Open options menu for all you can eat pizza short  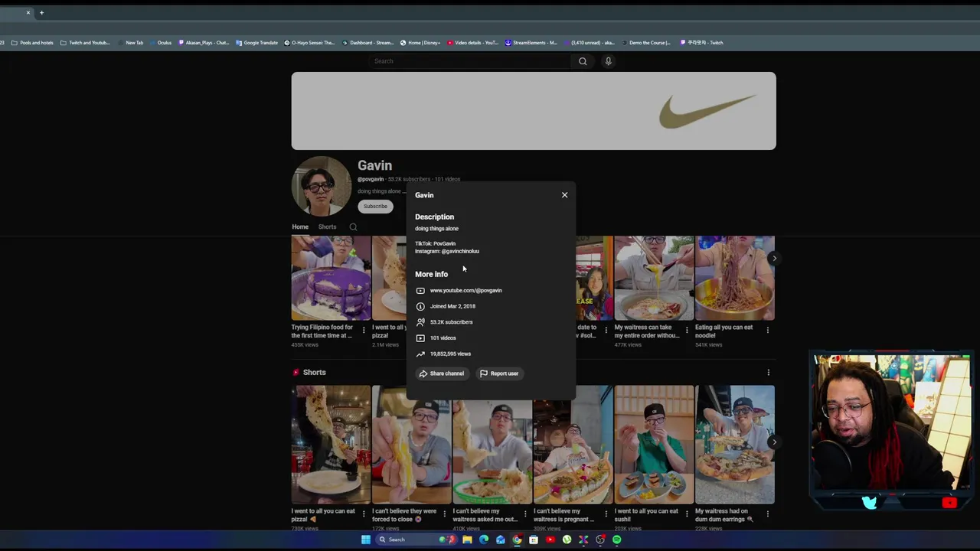(364, 514)
